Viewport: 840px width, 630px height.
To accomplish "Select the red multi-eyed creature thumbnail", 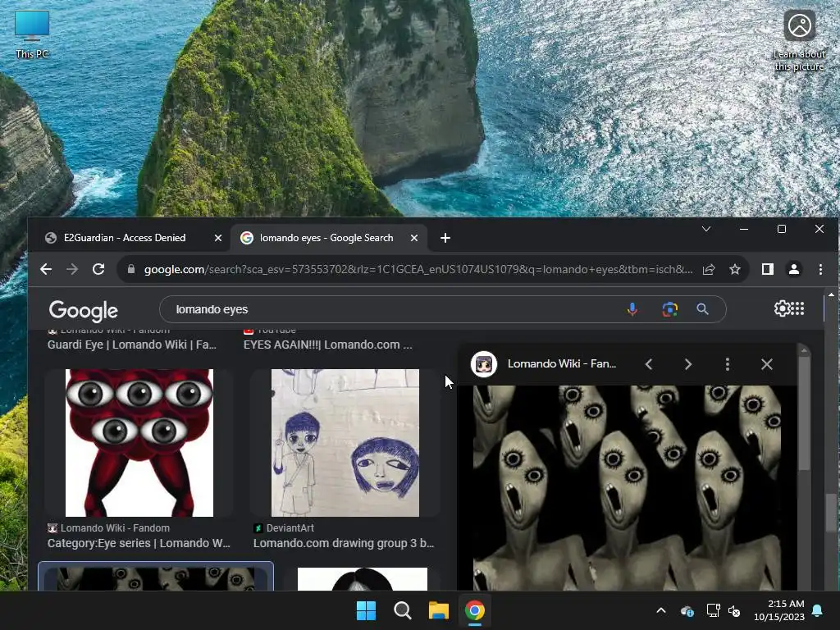I will pos(139,442).
